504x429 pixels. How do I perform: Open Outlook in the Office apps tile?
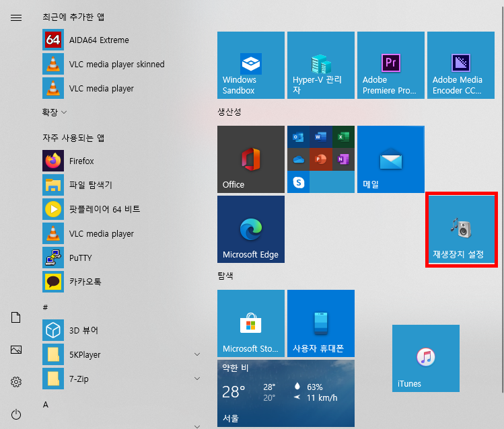coord(298,137)
